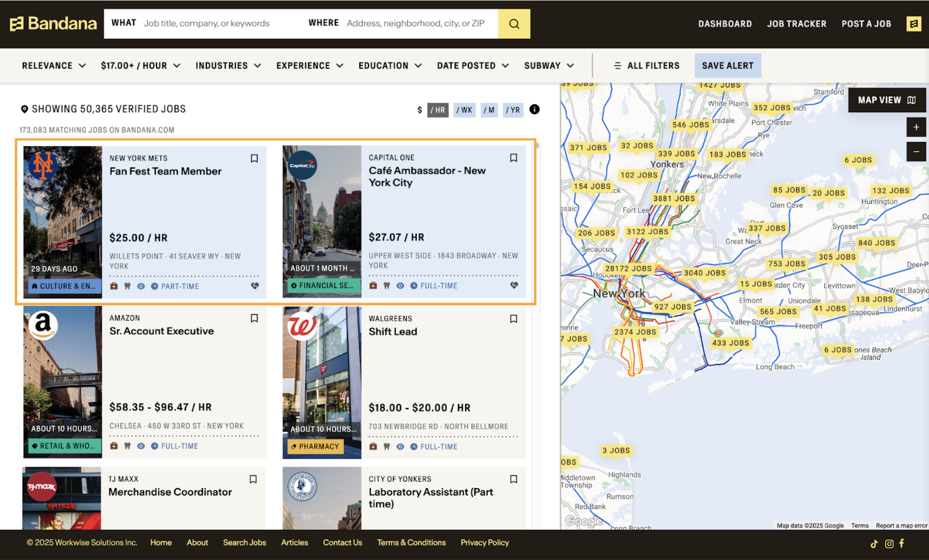The width and height of the screenshot is (929, 560).
Task: Click the clock icon next to Part-Time
Action: (x=155, y=286)
